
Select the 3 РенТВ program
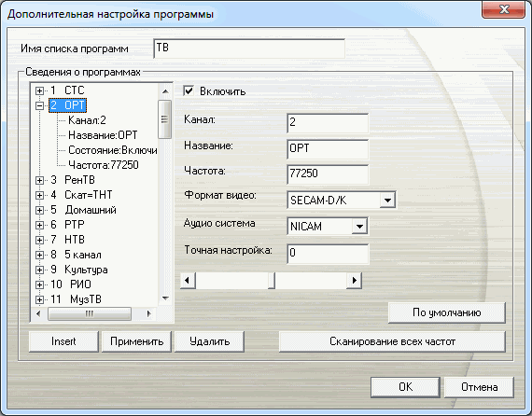pyautogui.click(x=73, y=180)
